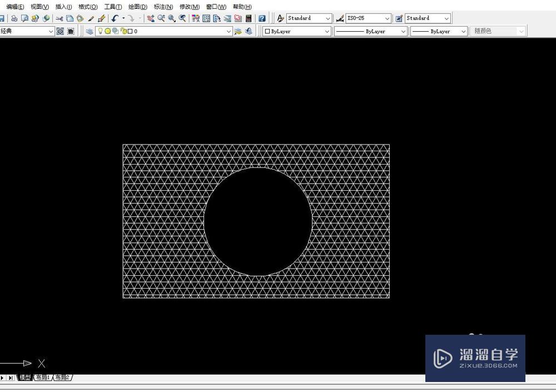Click the Plot printer icon
This screenshot has height=392, width=556.
pyautogui.click(x=14, y=18)
